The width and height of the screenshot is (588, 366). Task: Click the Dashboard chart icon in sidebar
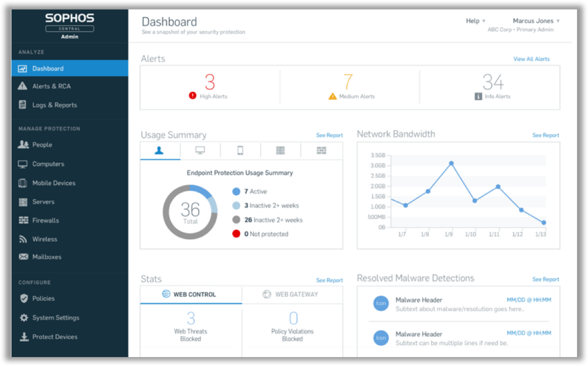coord(22,69)
